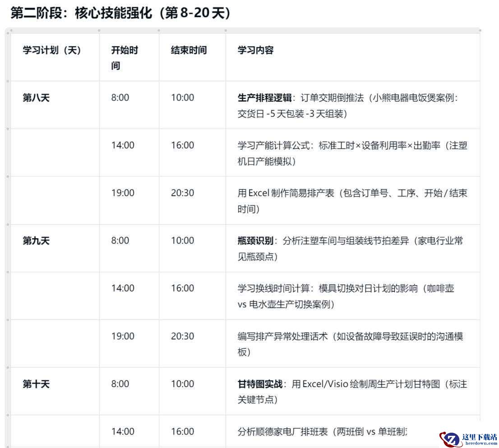The image size is (499, 448).
Task: Select 14:00 in the 分析顺德家电厂排班表 row
Action: [123, 432]
